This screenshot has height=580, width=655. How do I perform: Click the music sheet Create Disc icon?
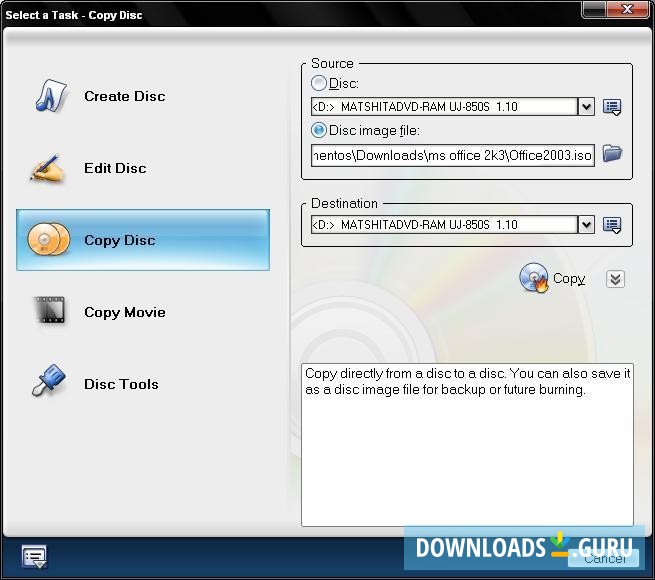tap(51, 96)
